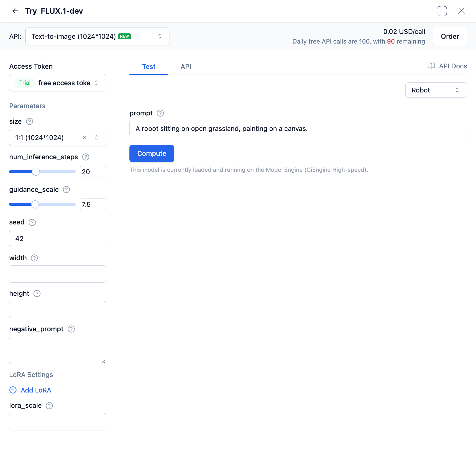476x451 pixels.
Task: Show the seed help tooltip
Action: (x=32, y=222)
